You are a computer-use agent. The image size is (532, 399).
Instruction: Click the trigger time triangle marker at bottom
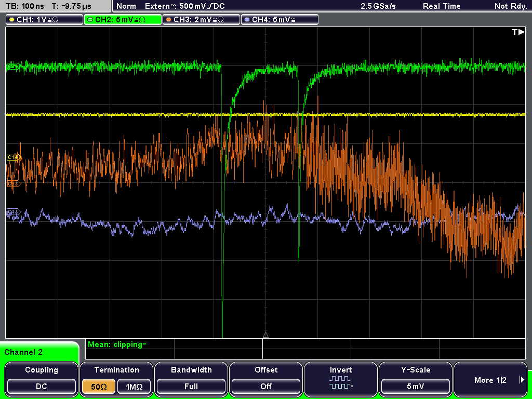point(265,335)
